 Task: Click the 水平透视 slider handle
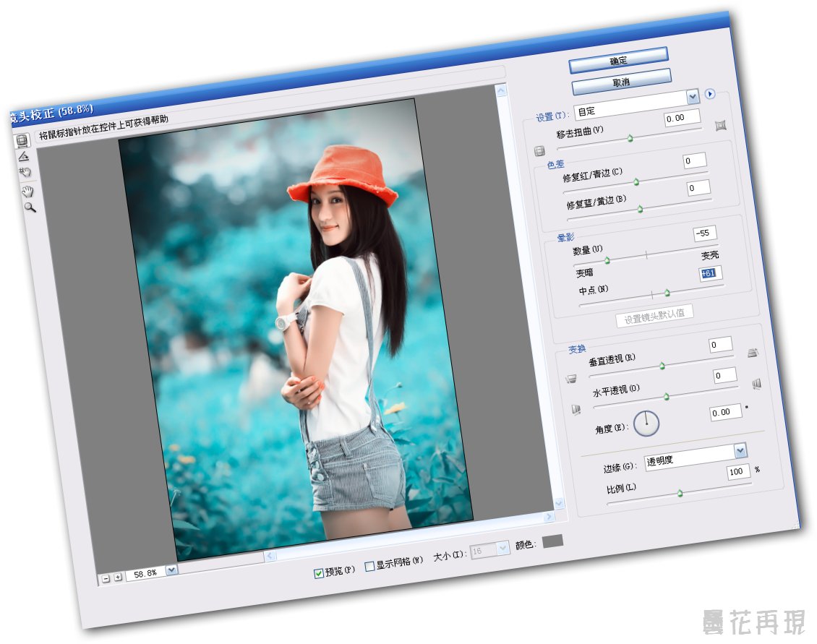pos(667,397)
